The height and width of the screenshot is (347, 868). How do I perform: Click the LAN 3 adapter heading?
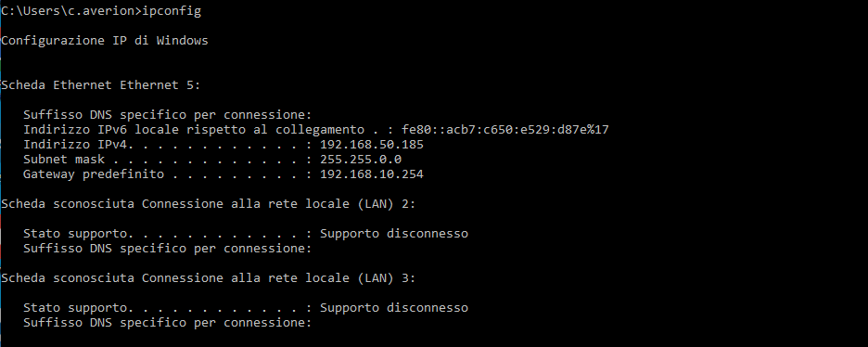[208, 277]
